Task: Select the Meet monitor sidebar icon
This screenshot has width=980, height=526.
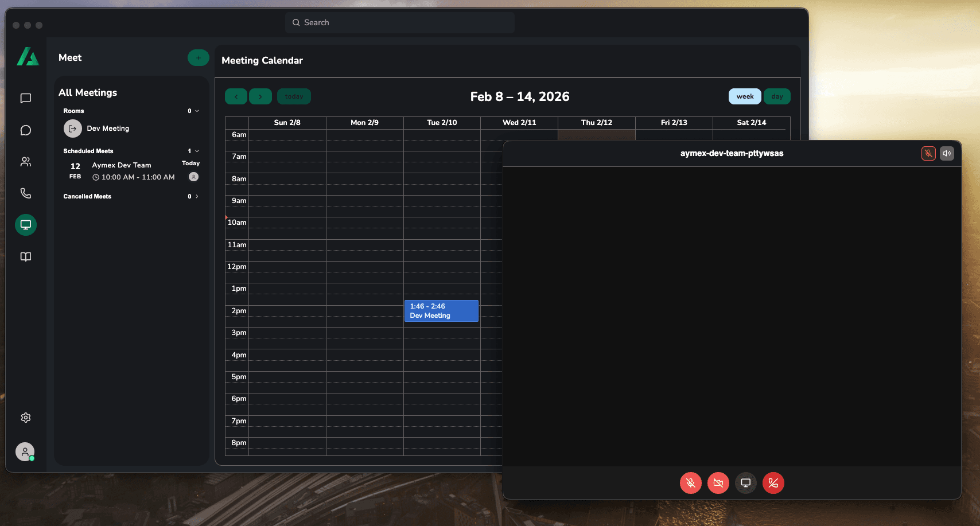Action: pos(26,225)
